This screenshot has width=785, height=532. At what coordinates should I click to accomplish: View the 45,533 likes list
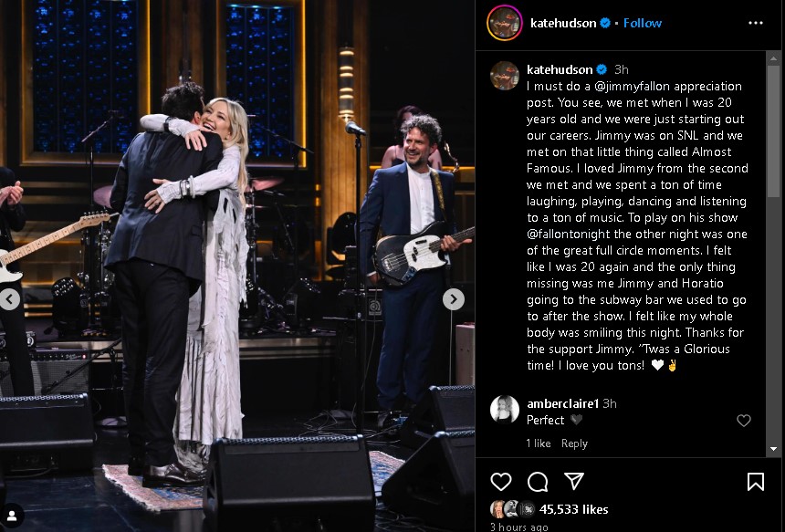coord(574,509)
